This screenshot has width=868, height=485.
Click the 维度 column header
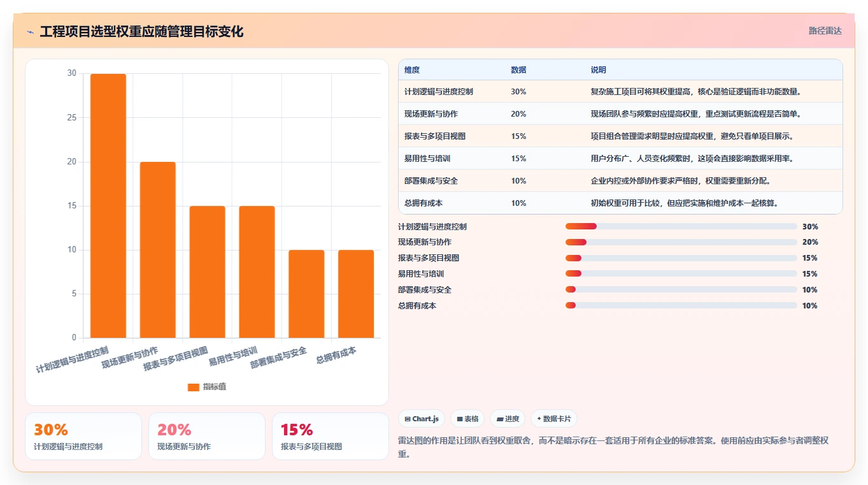[412, 70]
